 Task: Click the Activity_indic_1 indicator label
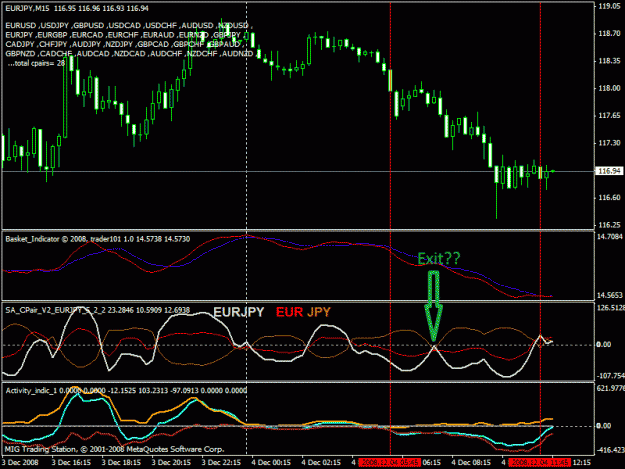pos(126,391)
